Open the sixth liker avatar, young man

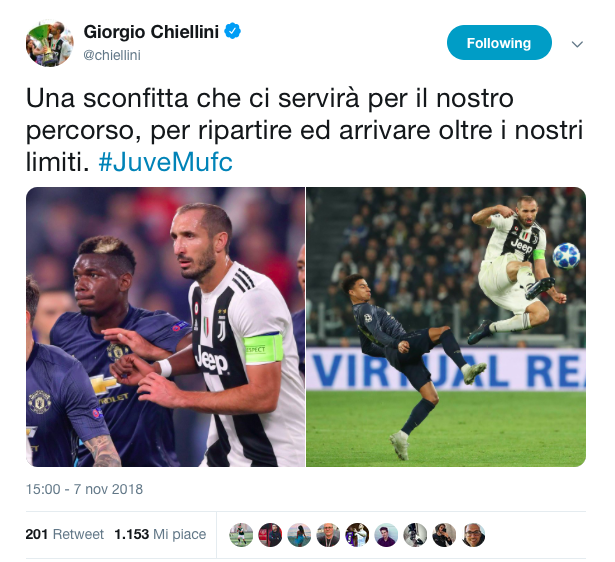[x=386, y=535]
